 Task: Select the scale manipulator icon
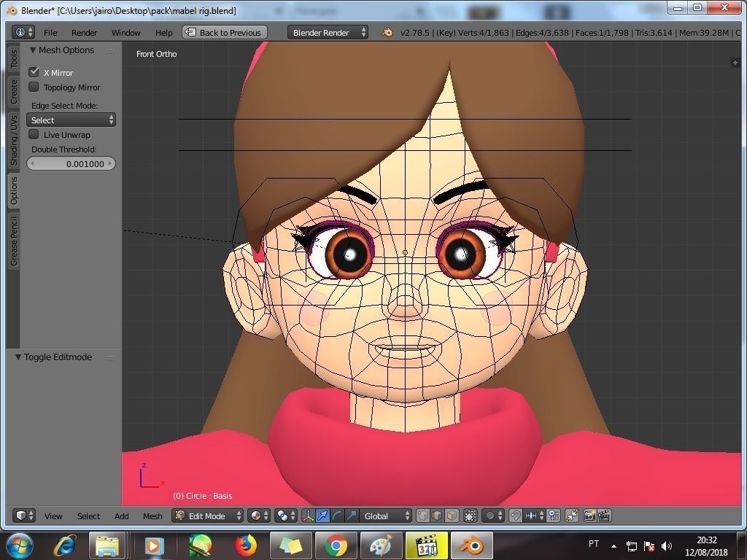[x=352, y=516]
